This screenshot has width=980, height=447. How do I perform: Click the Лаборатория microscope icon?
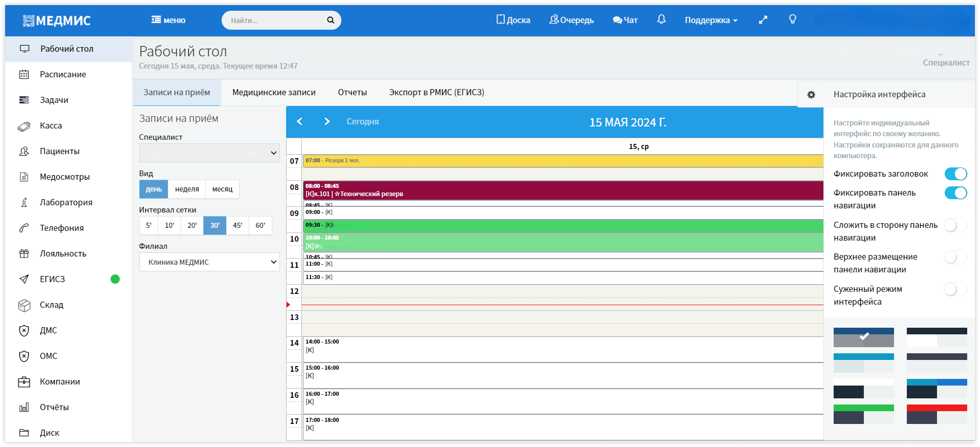click(x=24, y=202)
